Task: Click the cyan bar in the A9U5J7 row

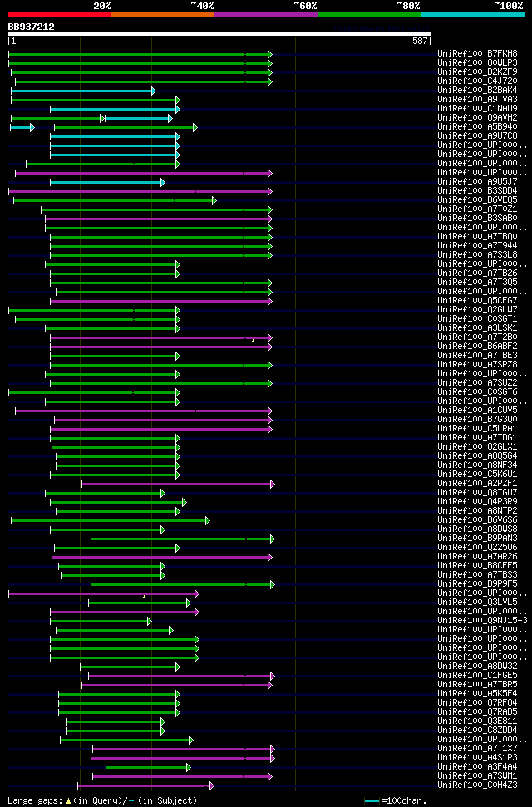Action: [x=107, y=182]
